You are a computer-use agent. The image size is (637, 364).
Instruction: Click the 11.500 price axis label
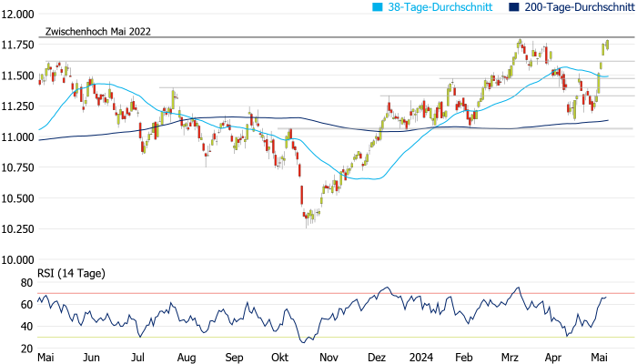pyautogui.click(x=17, y=76)
